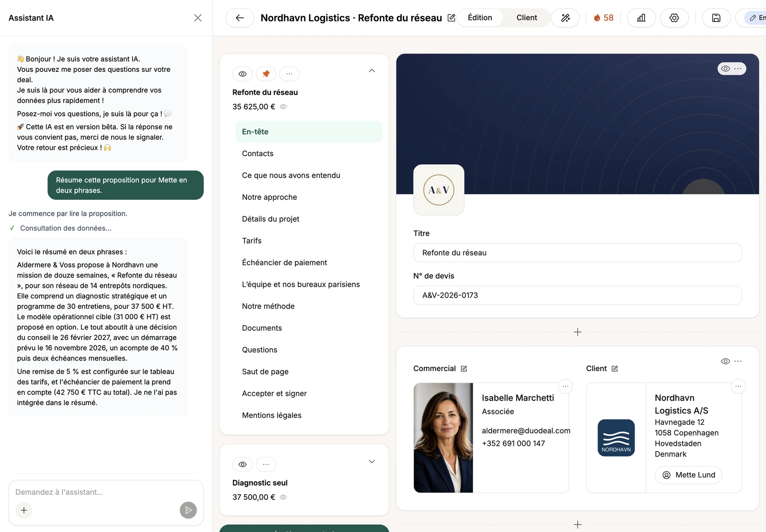Image resolution: width=766 pixels, height=532 pixels.
Task: Select the En-tête section
Action: click(309, 132)
